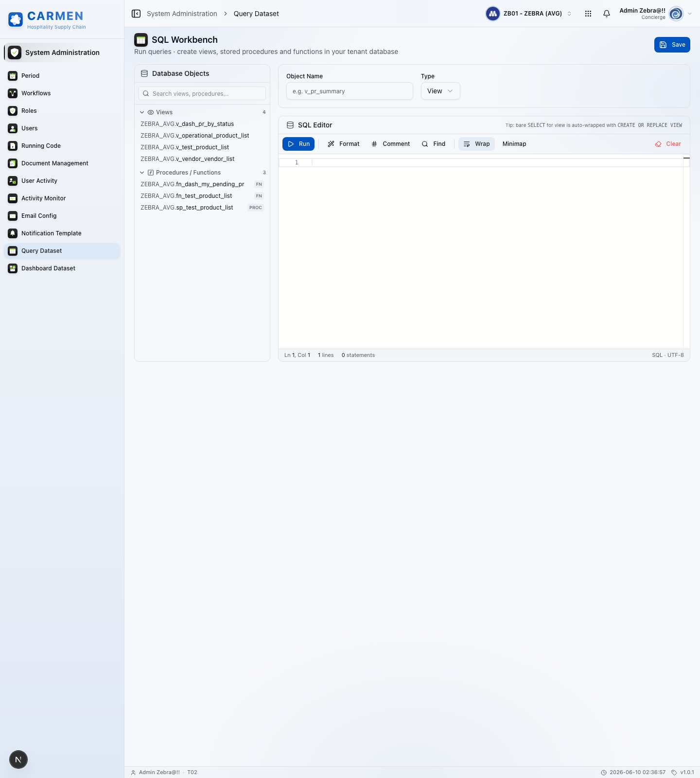Select ZEBRA_AVG.v_dash_pr_by_status view

point(202,124)
